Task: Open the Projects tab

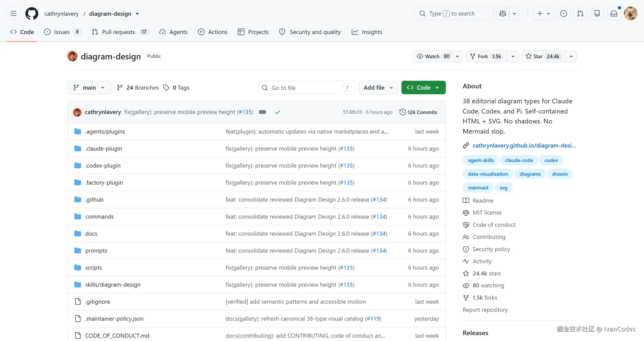Action: click(253, 32)
